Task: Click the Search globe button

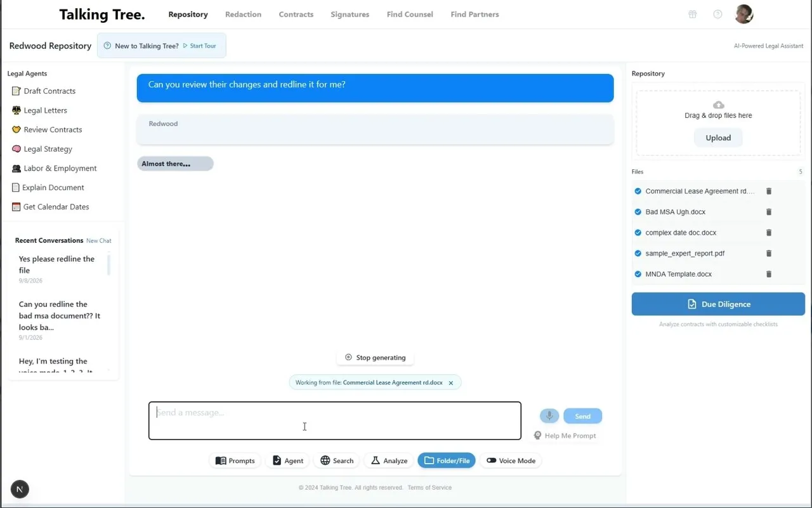Action: pos(337,461)
